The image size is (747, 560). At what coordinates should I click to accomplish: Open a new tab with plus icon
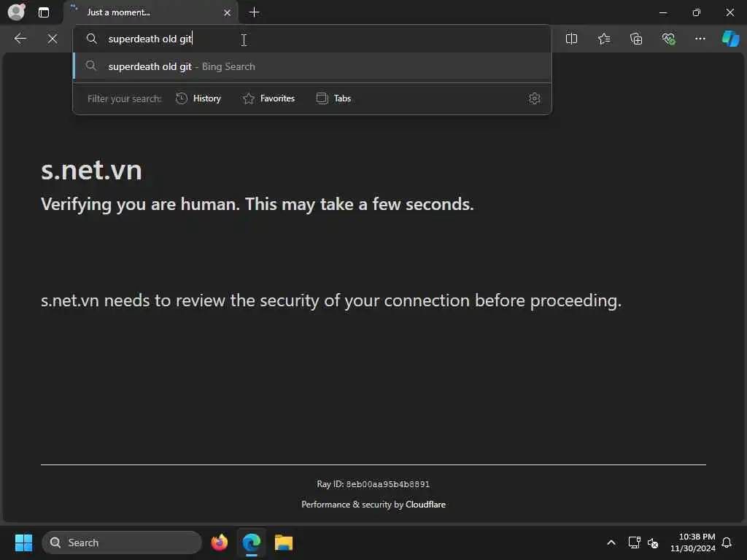(x=255, y=12)
